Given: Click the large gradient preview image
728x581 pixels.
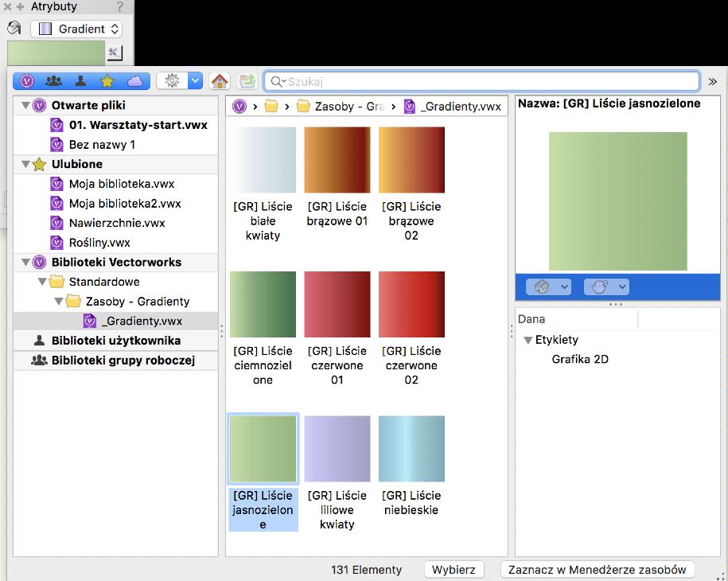Looking at the screenshot, I should [618, 201].
